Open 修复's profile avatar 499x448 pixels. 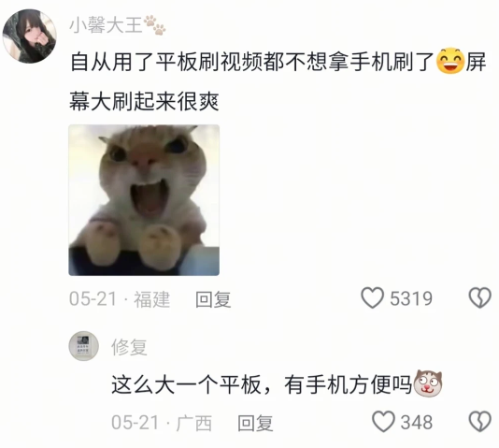tap(84, 346)
